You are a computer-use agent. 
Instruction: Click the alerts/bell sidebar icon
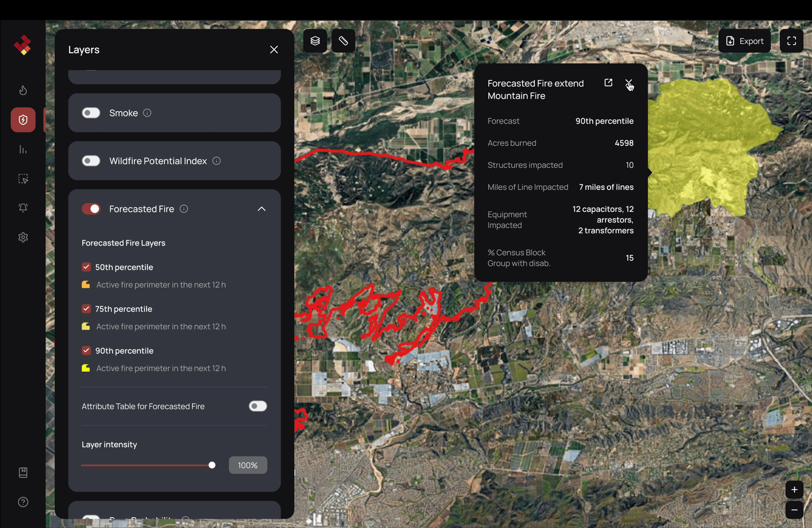23,207
